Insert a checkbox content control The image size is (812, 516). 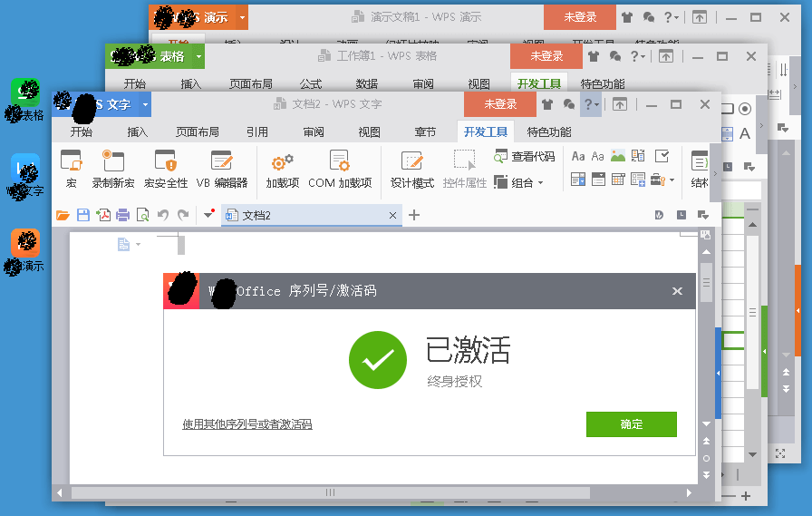point(662,156)
